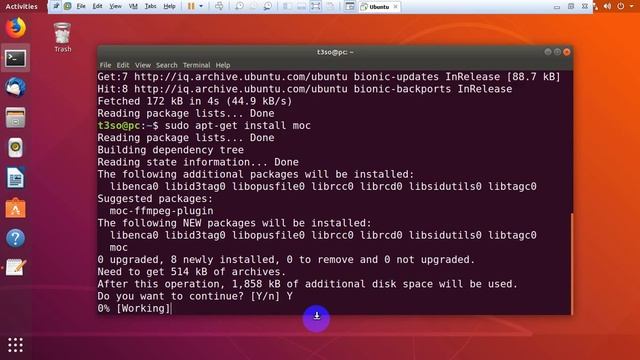Click terminal title 't3so@pc: ~'

point(335,52)
